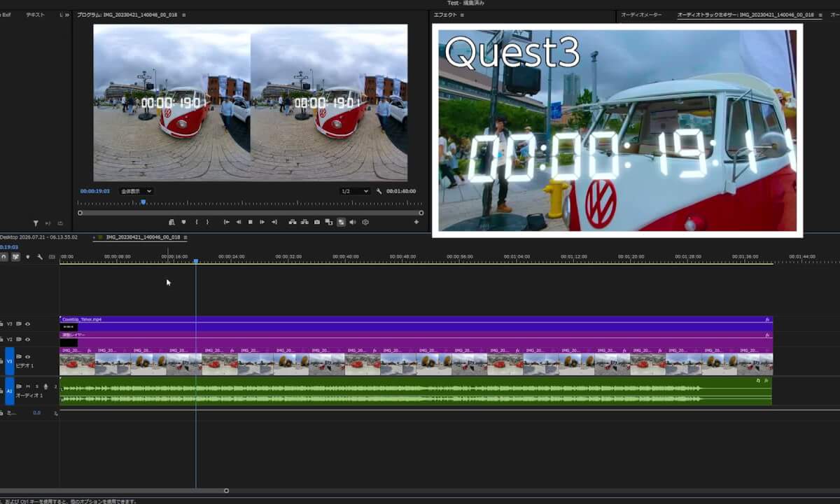Open the Button Editor plus icon
This screenshot has width=840, height=504.
tap(416, 222)
